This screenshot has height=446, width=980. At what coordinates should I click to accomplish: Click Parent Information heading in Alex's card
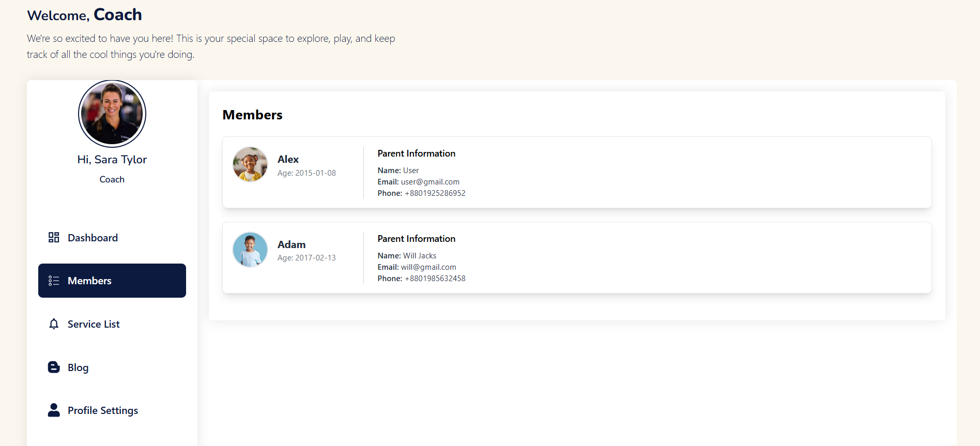click(417, 153)
